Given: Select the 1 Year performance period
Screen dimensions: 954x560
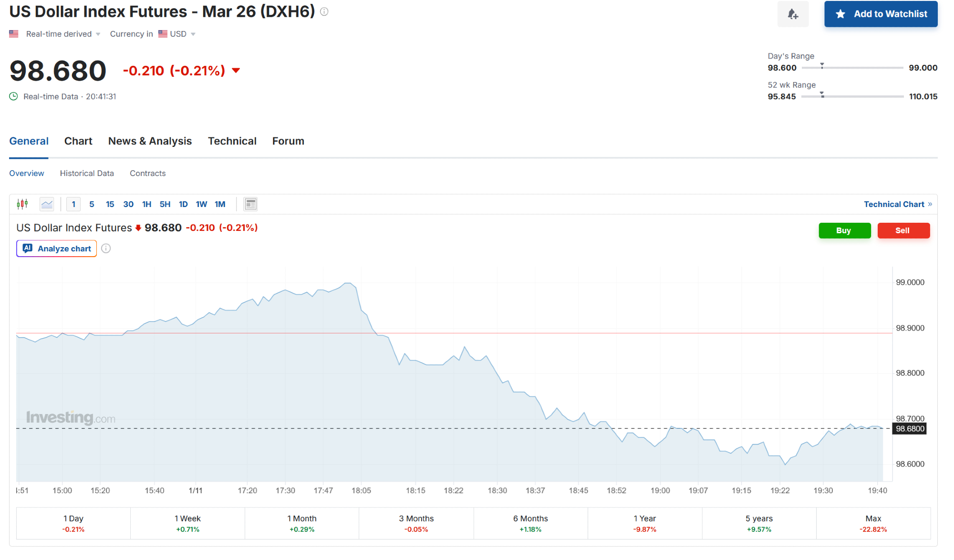Looking at the screenshot, I should tap(644, 523).
